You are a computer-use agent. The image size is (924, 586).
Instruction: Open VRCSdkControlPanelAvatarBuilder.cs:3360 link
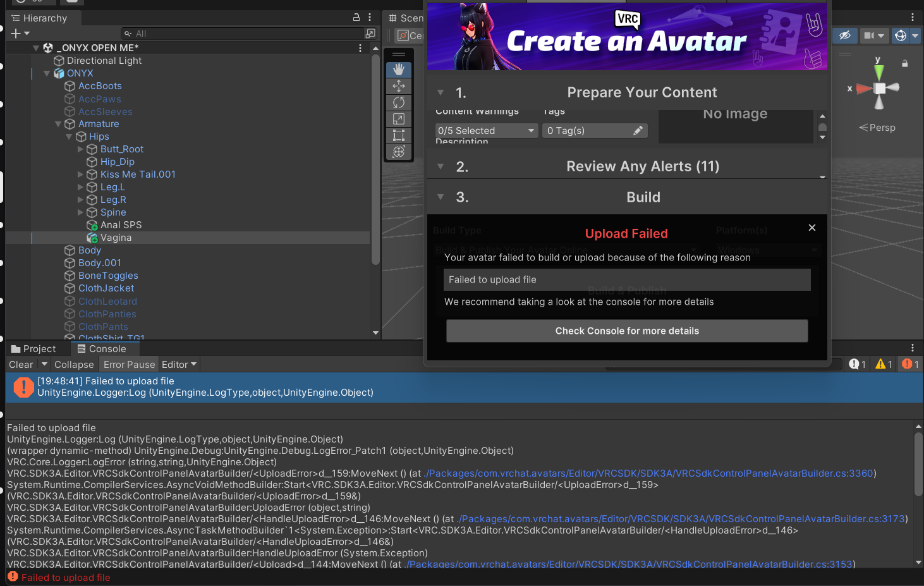coord(649,473)
